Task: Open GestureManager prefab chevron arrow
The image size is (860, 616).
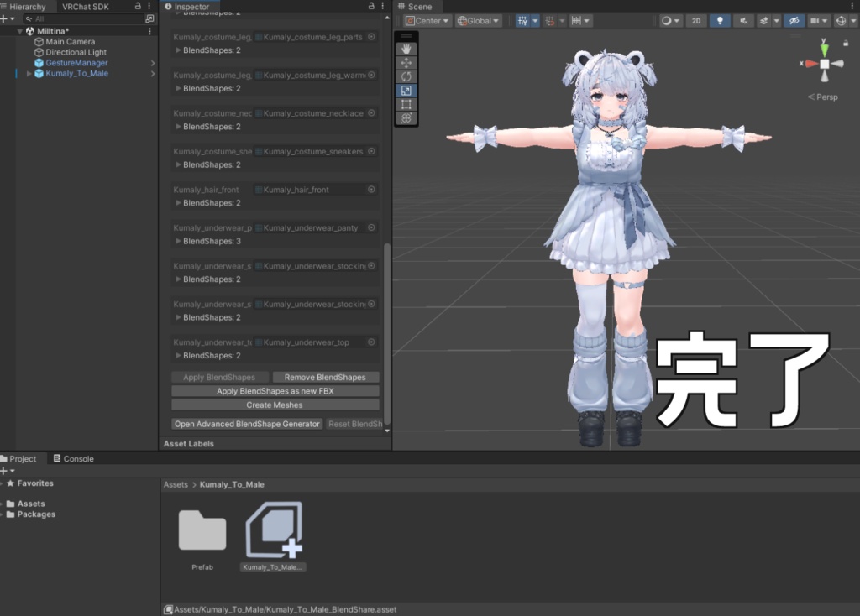Action: [153, 63]
